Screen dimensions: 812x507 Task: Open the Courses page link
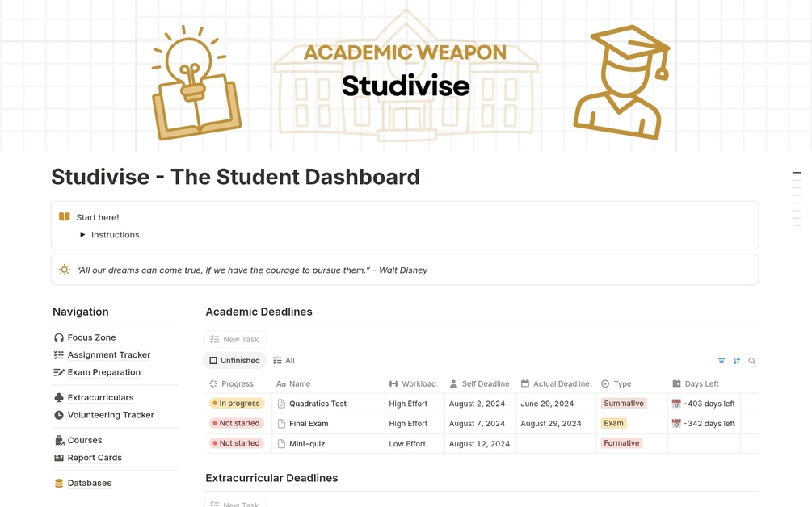pos(84,440)
